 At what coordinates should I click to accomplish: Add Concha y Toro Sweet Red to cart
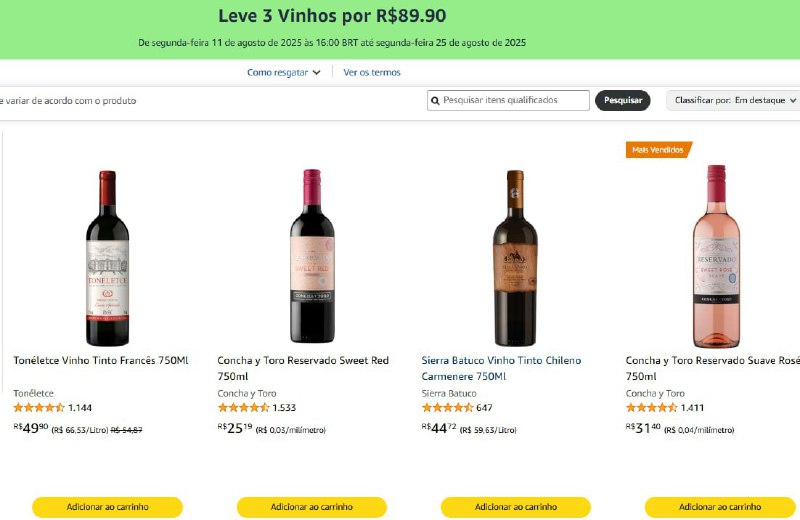tap(312, 507)
